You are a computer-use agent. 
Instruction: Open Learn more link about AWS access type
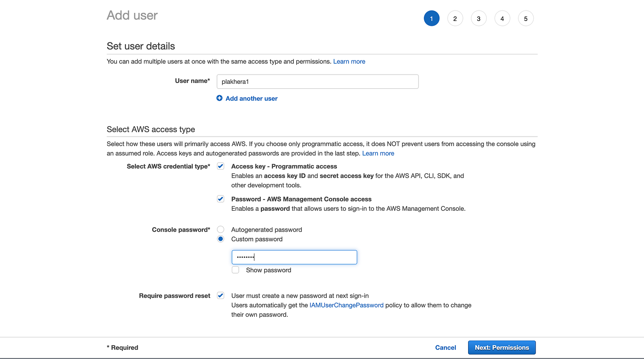point(378,153)
